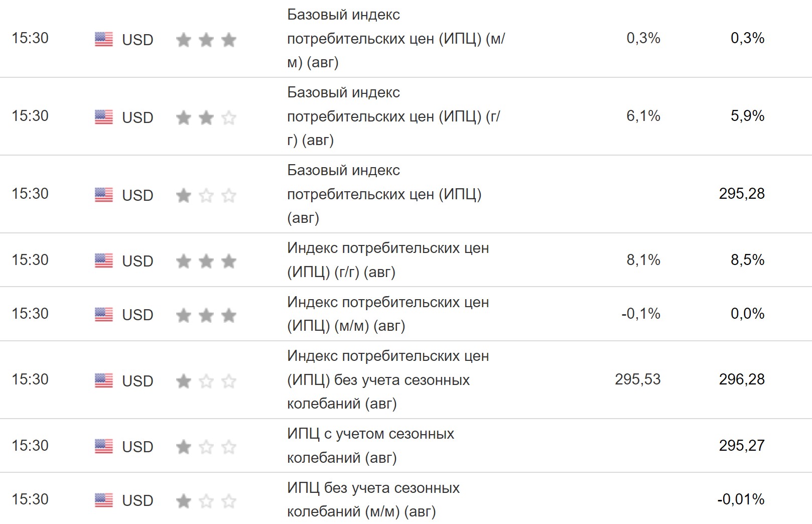This screenshot has width=812, height=524.
Task: Click the US flag in the -0,01% row
Action: [103, 500]
